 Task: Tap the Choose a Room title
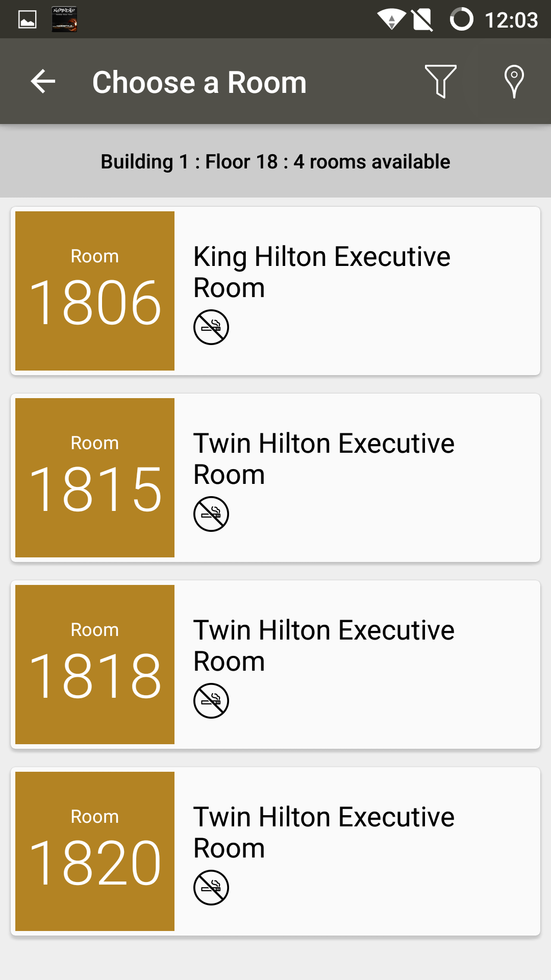point(199,83)
